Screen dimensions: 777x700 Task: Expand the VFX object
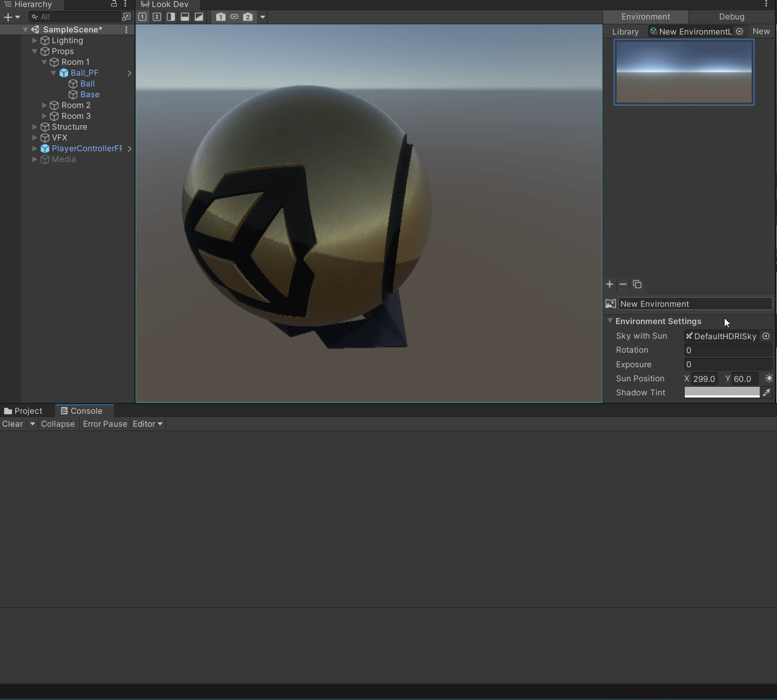pos(35,138)
